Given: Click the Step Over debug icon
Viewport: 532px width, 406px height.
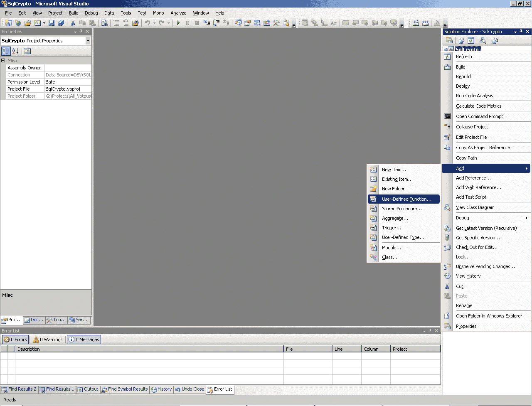Looking at the screenshot, I should (x=217, y=23).
